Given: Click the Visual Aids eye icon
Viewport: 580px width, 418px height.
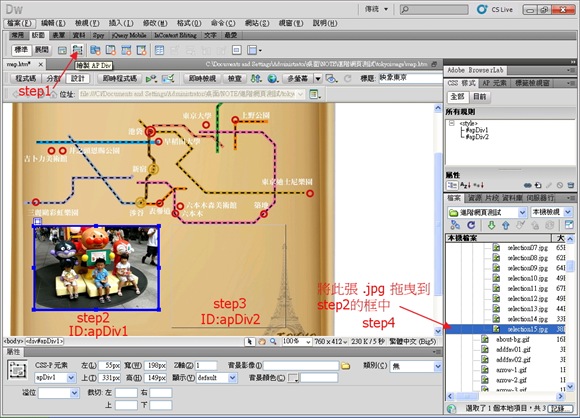Looking at the screenshot, I should 331,78.
